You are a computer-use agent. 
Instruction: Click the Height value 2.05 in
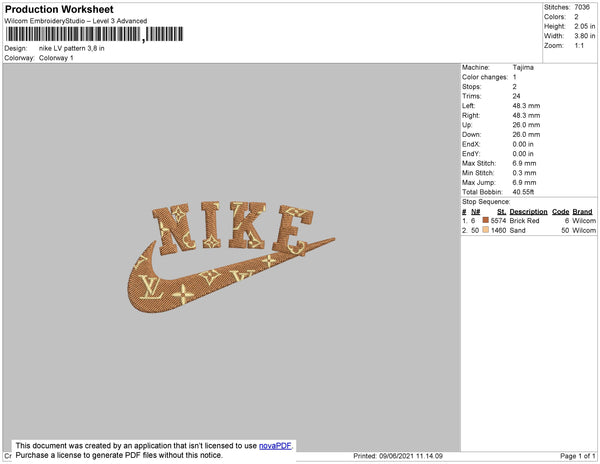tap(585, 26)
